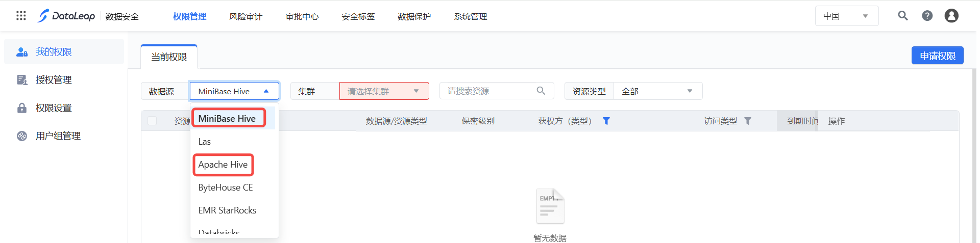
Task: Click the 数据源/资源类型 column header
Action: 397,121
